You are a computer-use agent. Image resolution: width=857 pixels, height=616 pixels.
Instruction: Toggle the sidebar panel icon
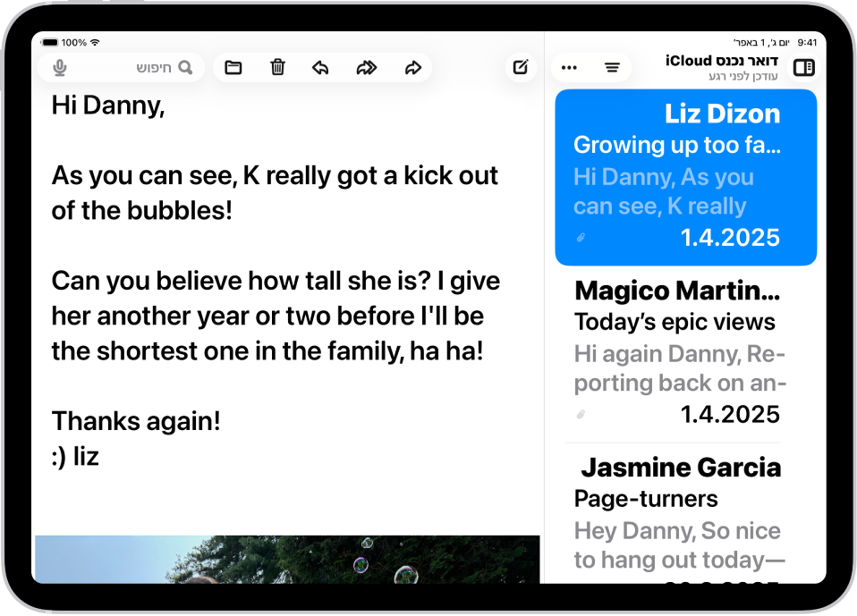804,68
